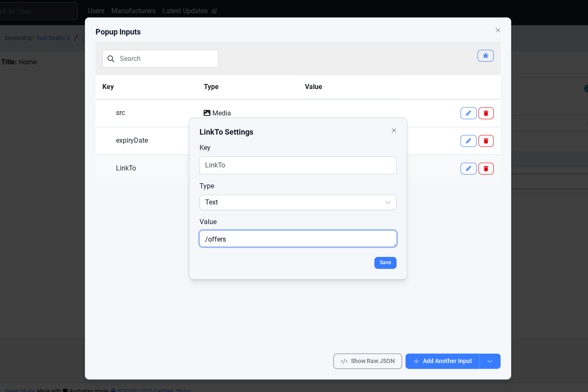Edit the LinkTo input row
Screen dimensions: 588x392
[x=468, y=169]
